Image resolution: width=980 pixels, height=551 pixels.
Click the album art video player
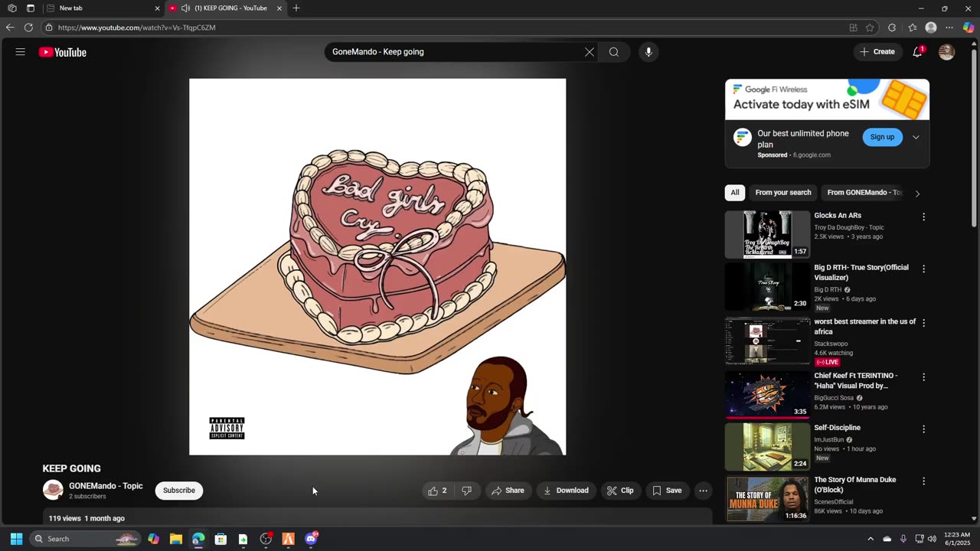tap(377, 267)
